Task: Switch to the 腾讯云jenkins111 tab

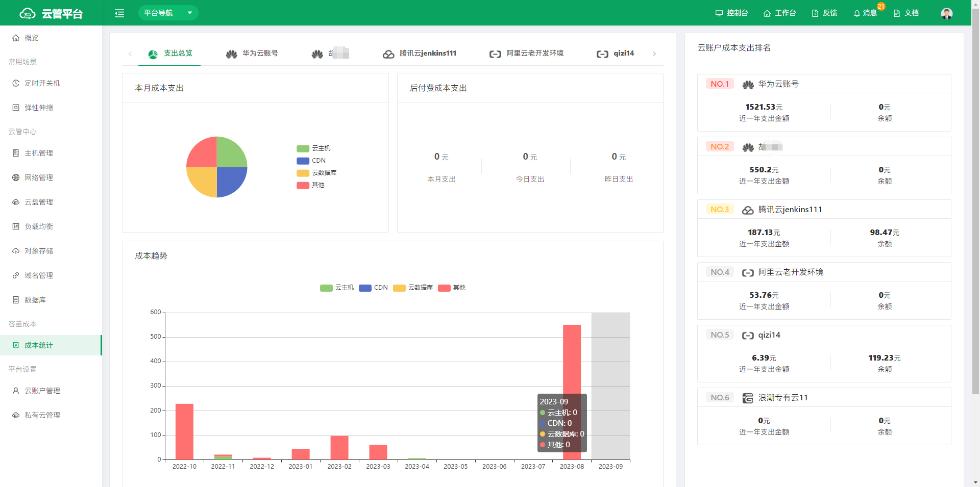Action: click(x=420, y=54)
